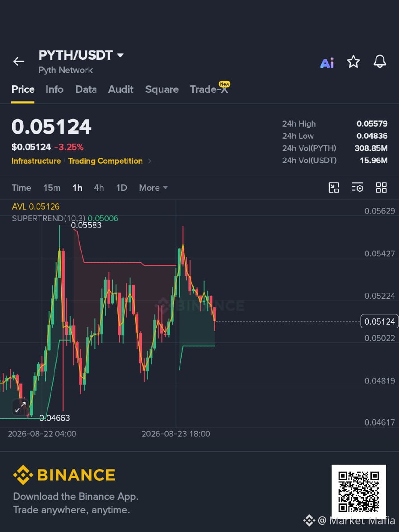The width and height of the screenshot is (399, 532).
Task: Open the chart drawing tools icon
Action: [x=334, y=187]
